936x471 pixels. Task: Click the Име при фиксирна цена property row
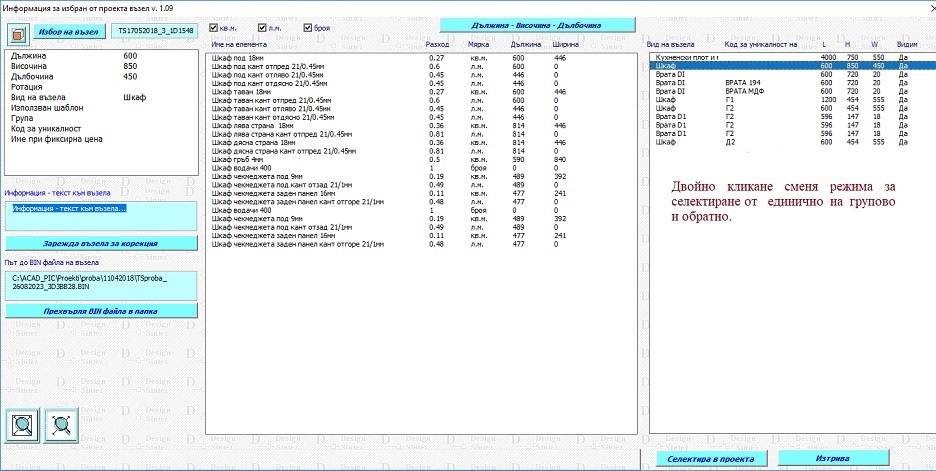click(x=101, y=139)
